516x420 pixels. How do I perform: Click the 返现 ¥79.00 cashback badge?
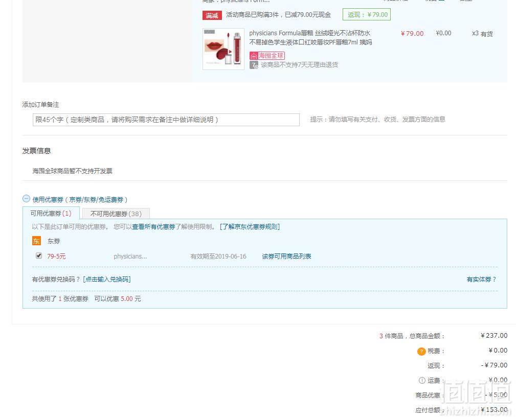tap(367, 14)
